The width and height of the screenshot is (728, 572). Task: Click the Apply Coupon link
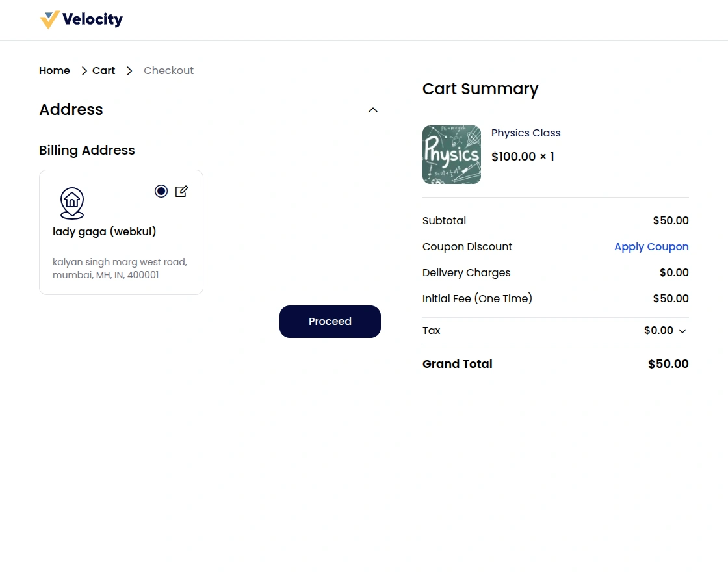(x=651, y=247)
